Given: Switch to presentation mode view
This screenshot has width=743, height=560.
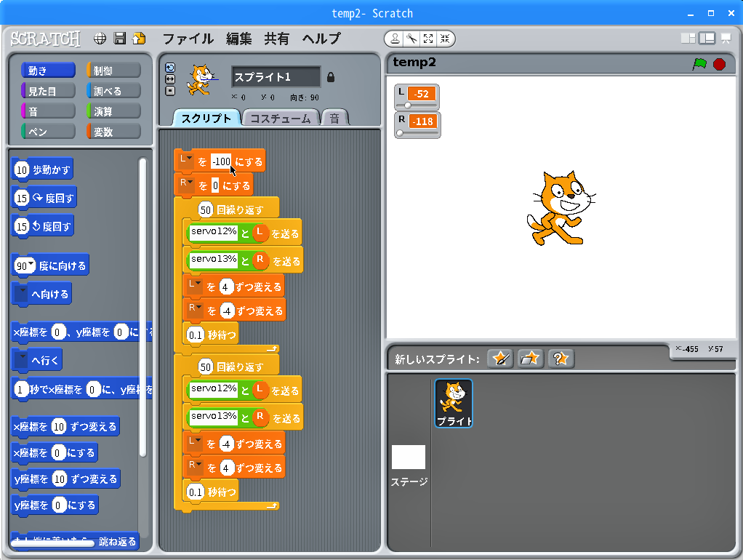Looking at the screenshot, I should click(726, 39).
